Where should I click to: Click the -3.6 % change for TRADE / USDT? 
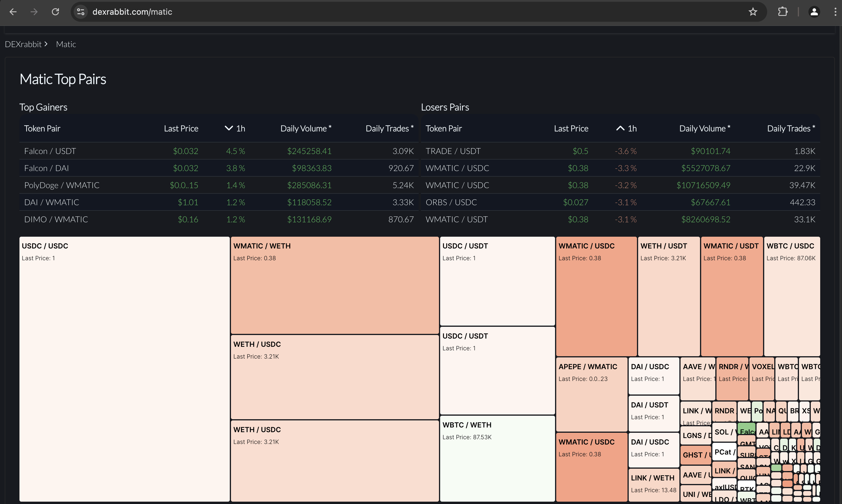click(625, 151)
